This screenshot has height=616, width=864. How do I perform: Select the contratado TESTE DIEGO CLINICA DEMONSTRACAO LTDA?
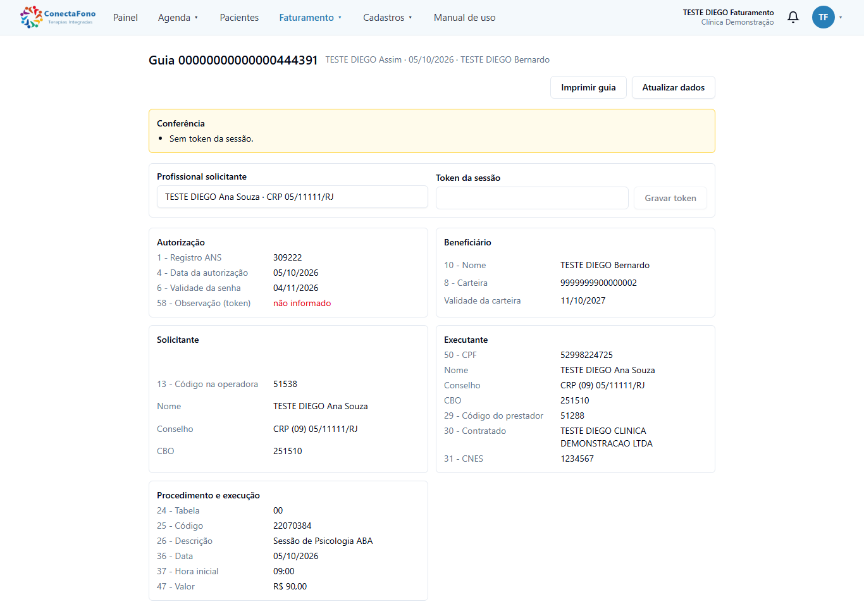coord(607,437)
